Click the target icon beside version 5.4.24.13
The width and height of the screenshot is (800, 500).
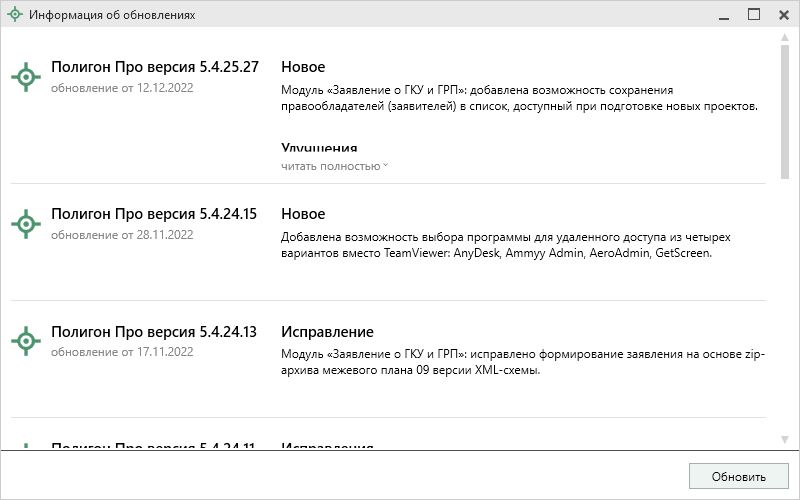pos(25,342)
